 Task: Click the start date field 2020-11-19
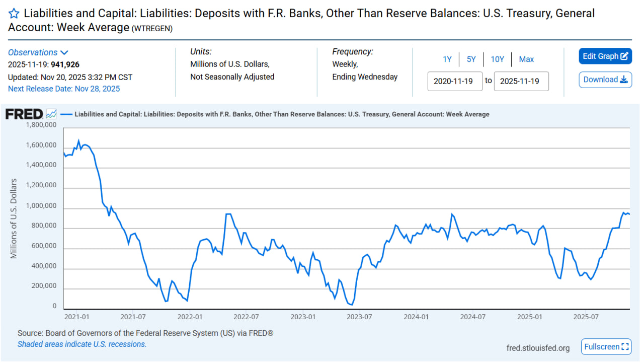454,81
